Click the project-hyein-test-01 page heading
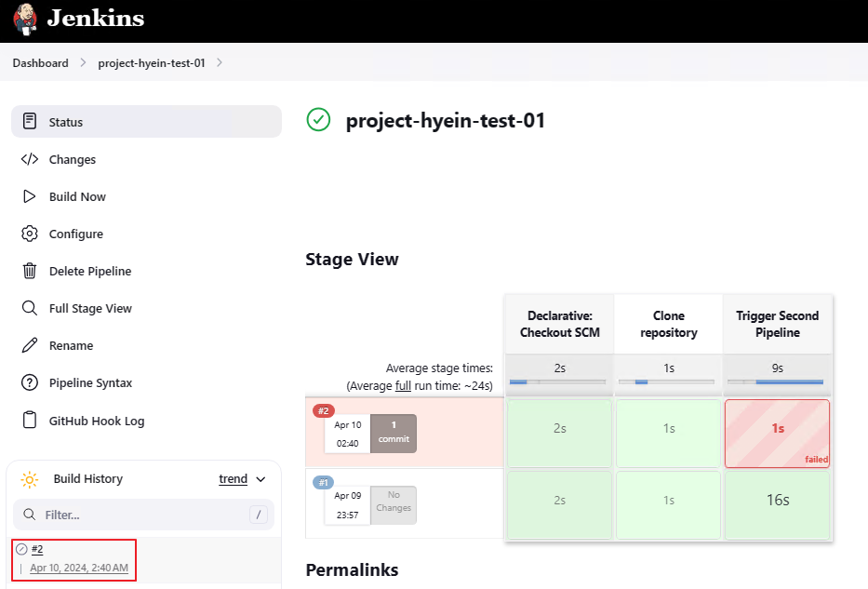The width and height of the screenshot is (868, 589). [x=446, y=121]
